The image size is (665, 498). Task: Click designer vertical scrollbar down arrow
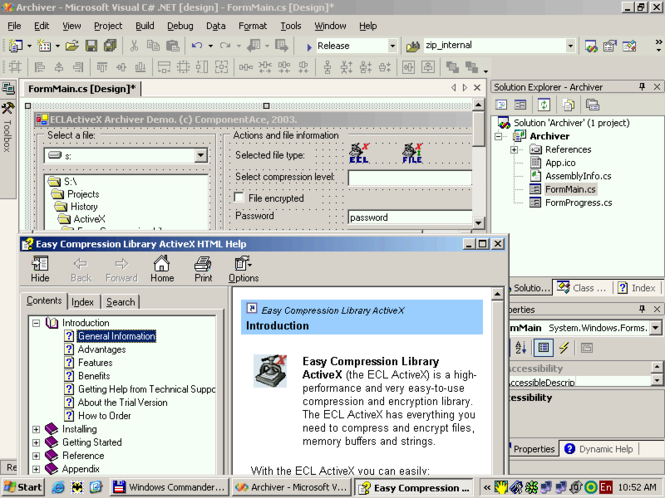(478, 223)
